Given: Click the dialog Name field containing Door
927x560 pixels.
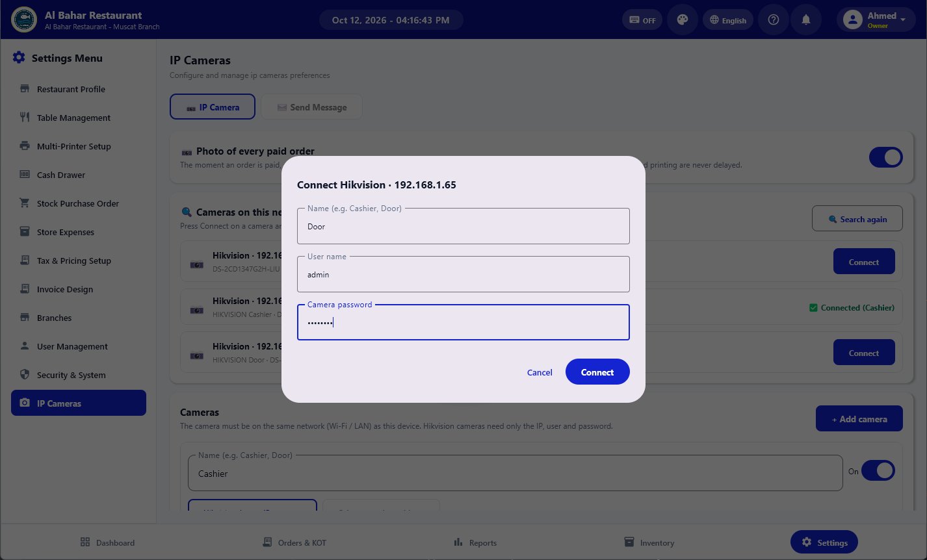Looking at the screenshot, I should 463,226.
